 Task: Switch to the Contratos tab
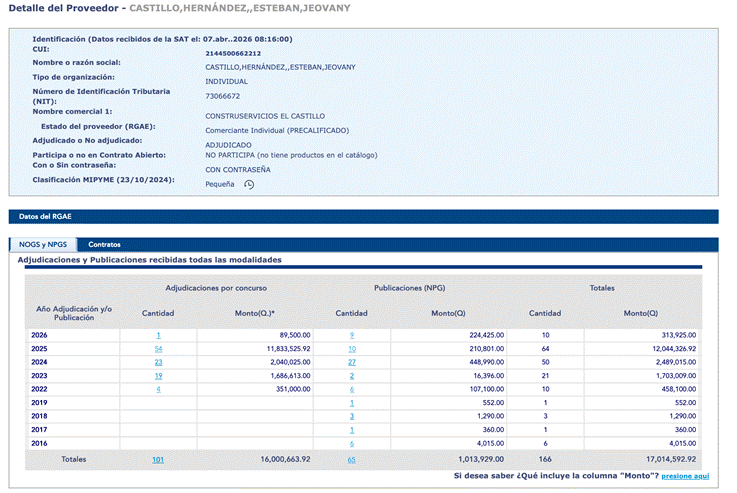pyautogui.click(x=104, y=244)
